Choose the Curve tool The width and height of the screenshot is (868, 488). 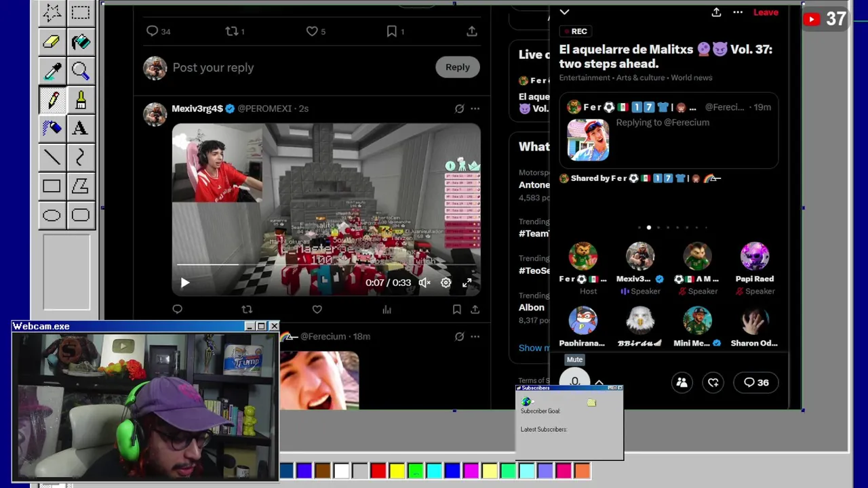coord(81,157)
